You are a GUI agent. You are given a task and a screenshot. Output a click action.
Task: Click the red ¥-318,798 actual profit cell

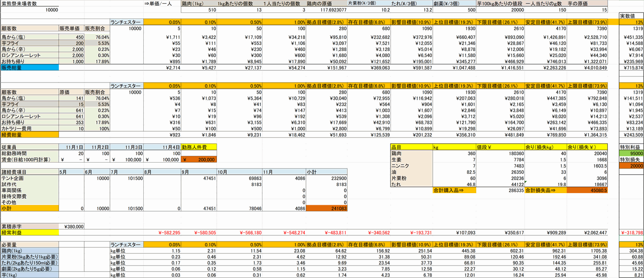(631, 233)
